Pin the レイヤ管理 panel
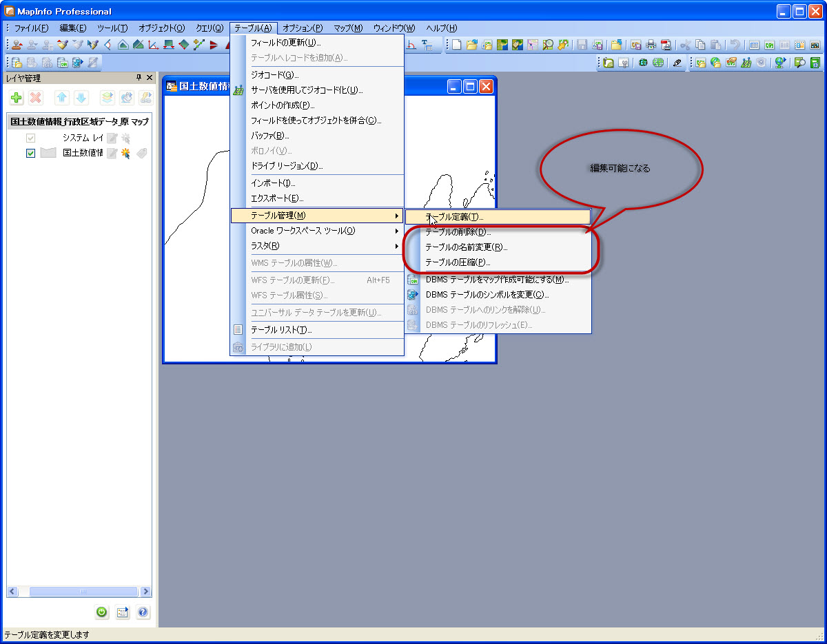 [x=139, y=78]
